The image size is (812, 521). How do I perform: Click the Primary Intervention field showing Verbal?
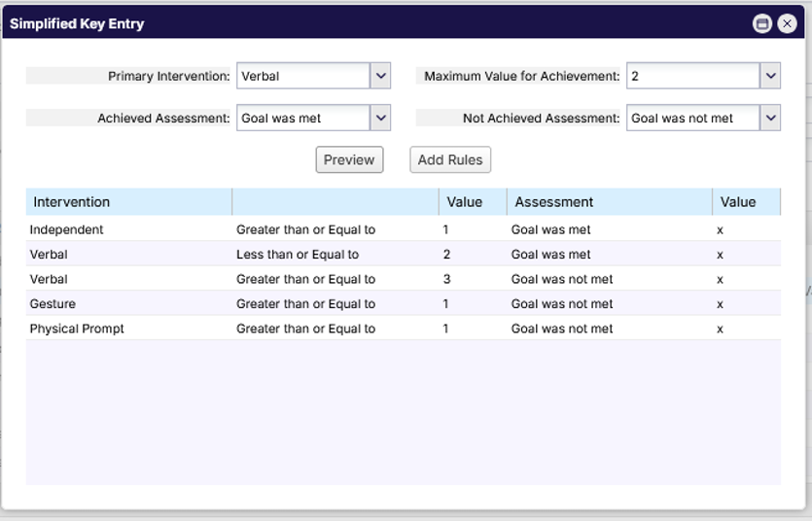(x=303, y=76)
